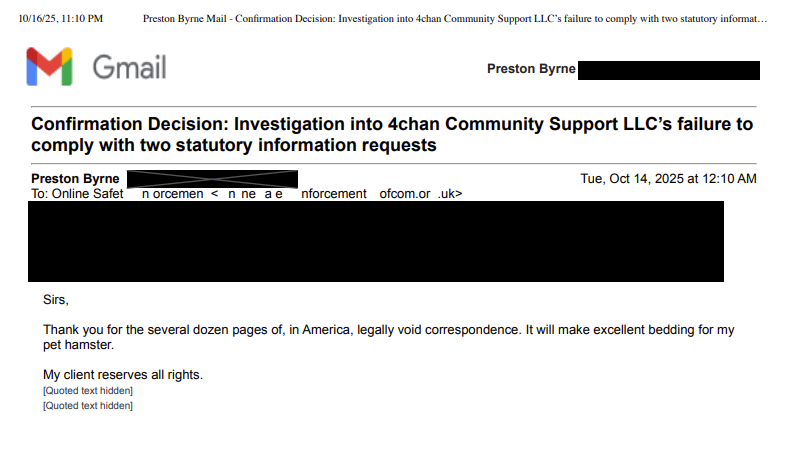Click the Preston Byrne account name beside the Gmail logo
Viewport: 795px width, 462px height.
point(528,69)
